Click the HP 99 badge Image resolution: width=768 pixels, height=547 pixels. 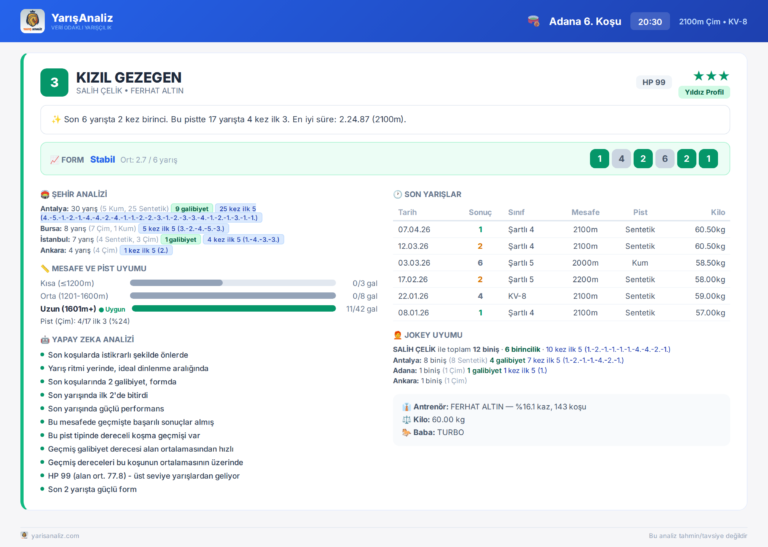[x=653, y=82]
